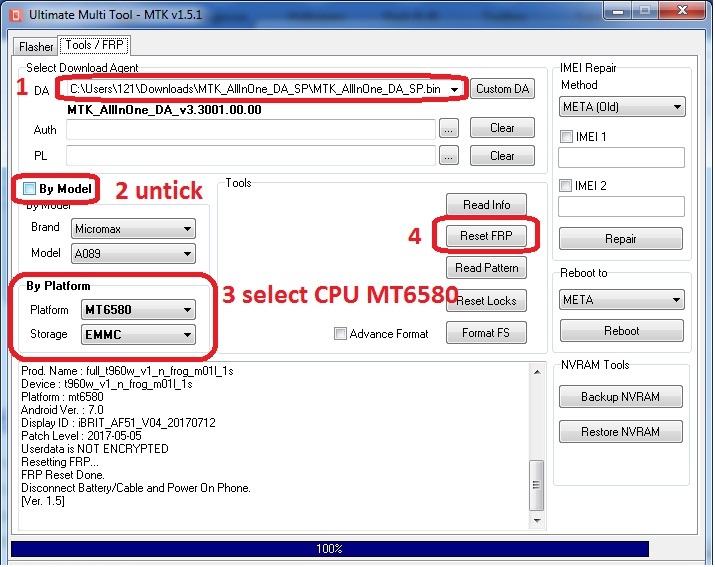Switch to the Flasher tab
This screenshot has height=567, width=715.
[x=36, y=47]
